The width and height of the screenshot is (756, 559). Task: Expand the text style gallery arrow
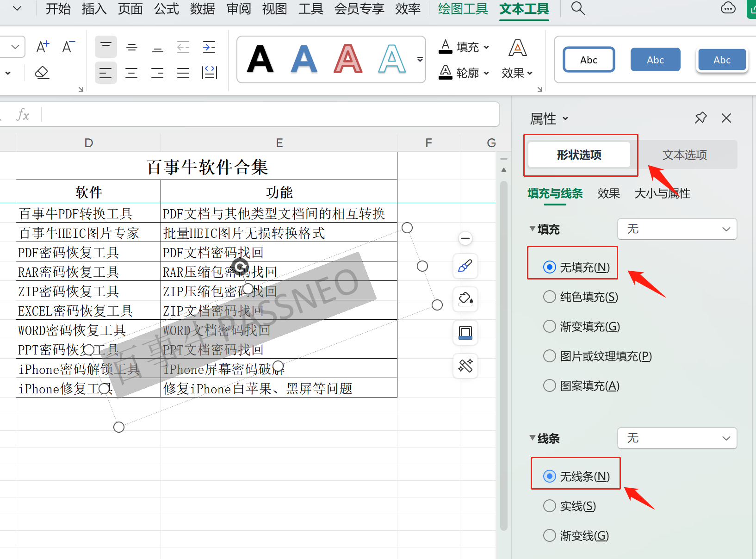point(420,59)
